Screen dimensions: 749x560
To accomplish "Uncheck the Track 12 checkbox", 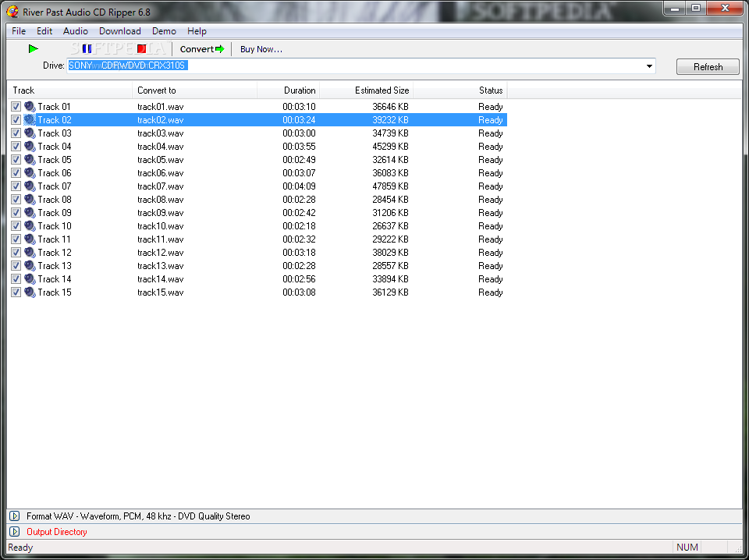I will coord(16,253).
